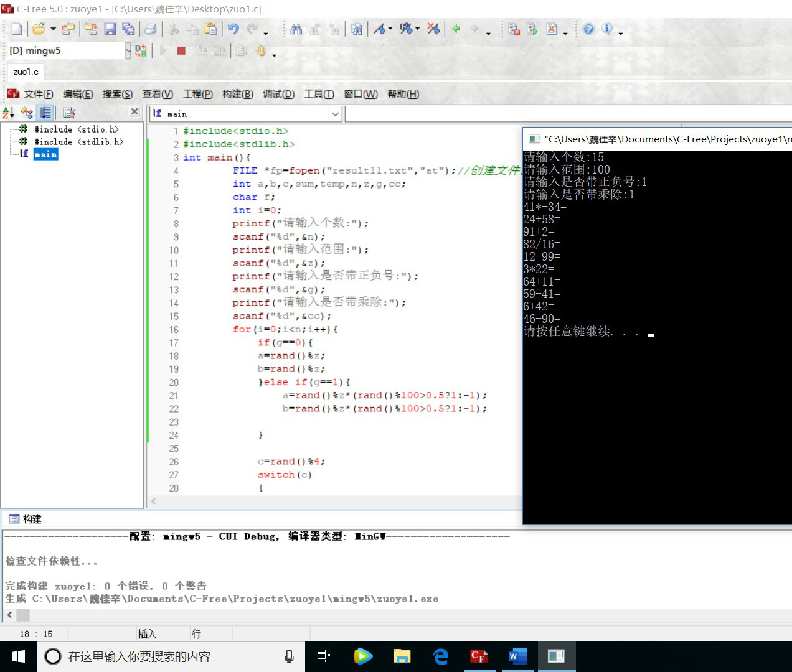Undo the last edit
Image resolution: width=792 pixels, height=672 pixels.
click(233, 29)
